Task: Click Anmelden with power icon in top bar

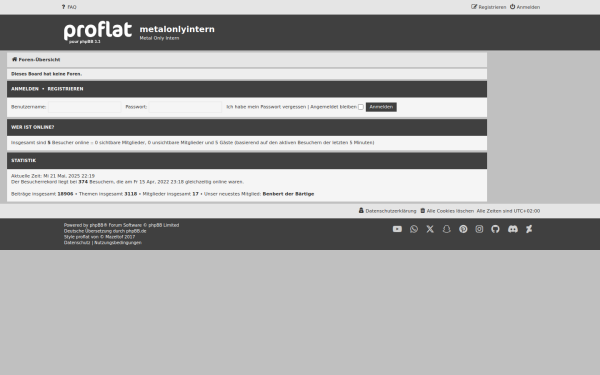Action: [x=525, y=7]
